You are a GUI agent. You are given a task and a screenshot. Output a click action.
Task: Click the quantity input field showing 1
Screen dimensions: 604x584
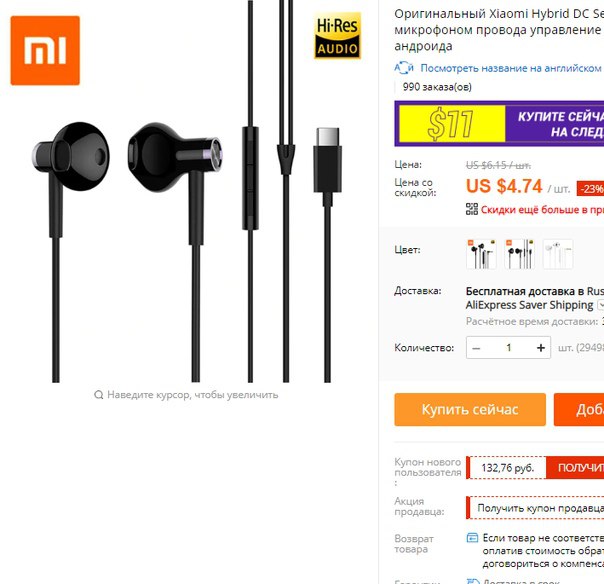[x=508, y=347]
